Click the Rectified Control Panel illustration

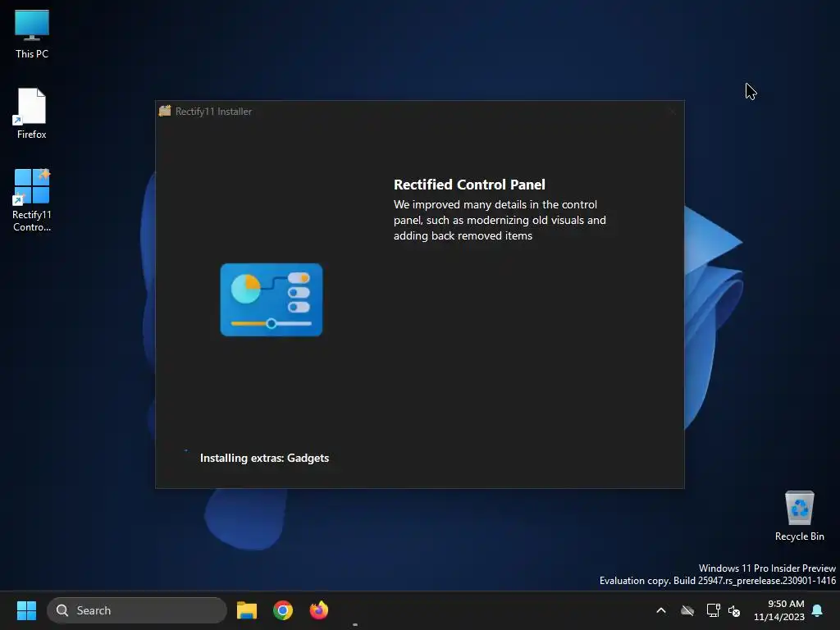point(272,299)
